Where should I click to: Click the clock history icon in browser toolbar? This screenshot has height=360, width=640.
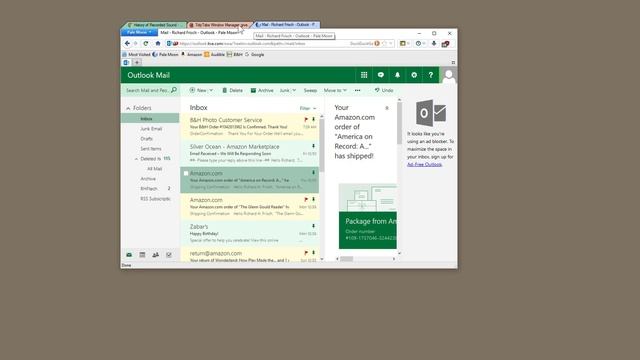coord(418,43)
